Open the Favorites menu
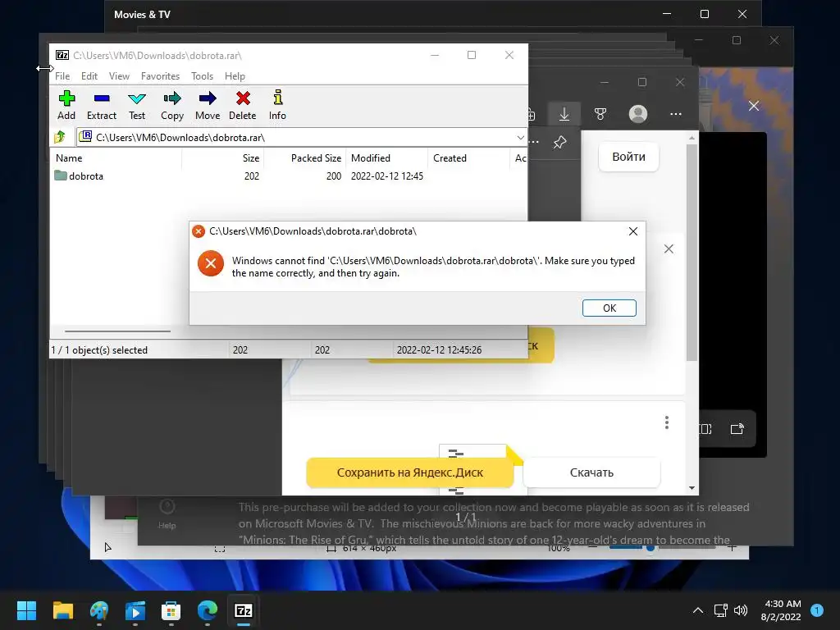The height and width of the screenshot is (630, 840). (160, 76)
